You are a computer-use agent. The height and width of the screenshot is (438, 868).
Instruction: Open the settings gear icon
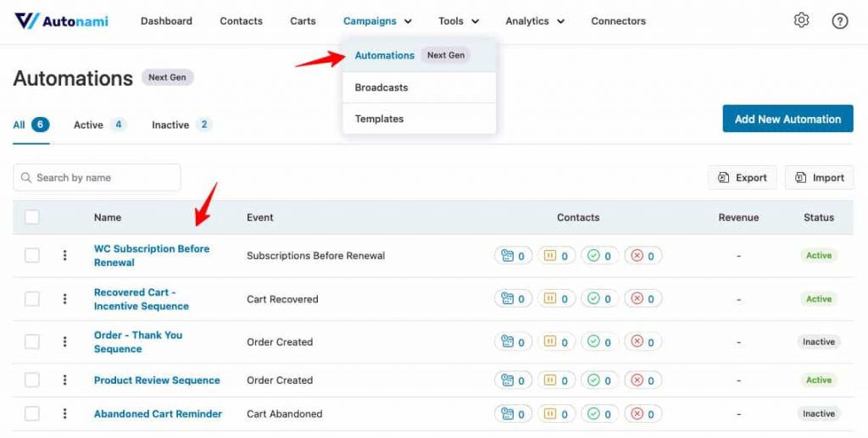801,21
